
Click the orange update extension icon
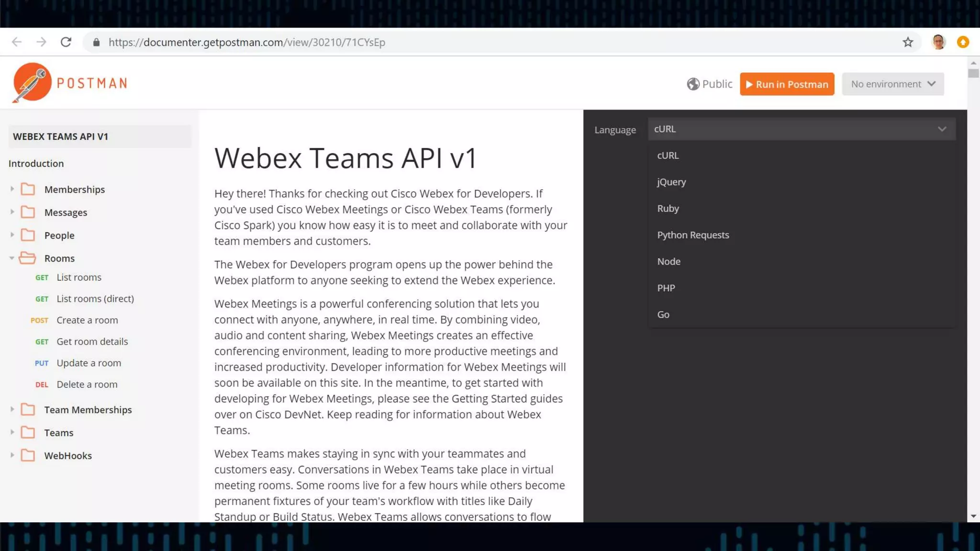click(963, 42)
